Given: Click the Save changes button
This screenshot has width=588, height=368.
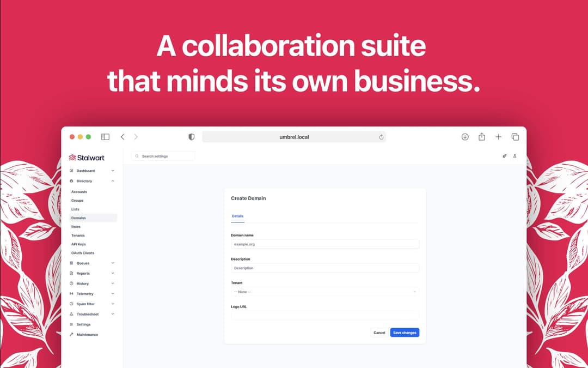Looking at the screenshot, I should (x=405, y=332).
